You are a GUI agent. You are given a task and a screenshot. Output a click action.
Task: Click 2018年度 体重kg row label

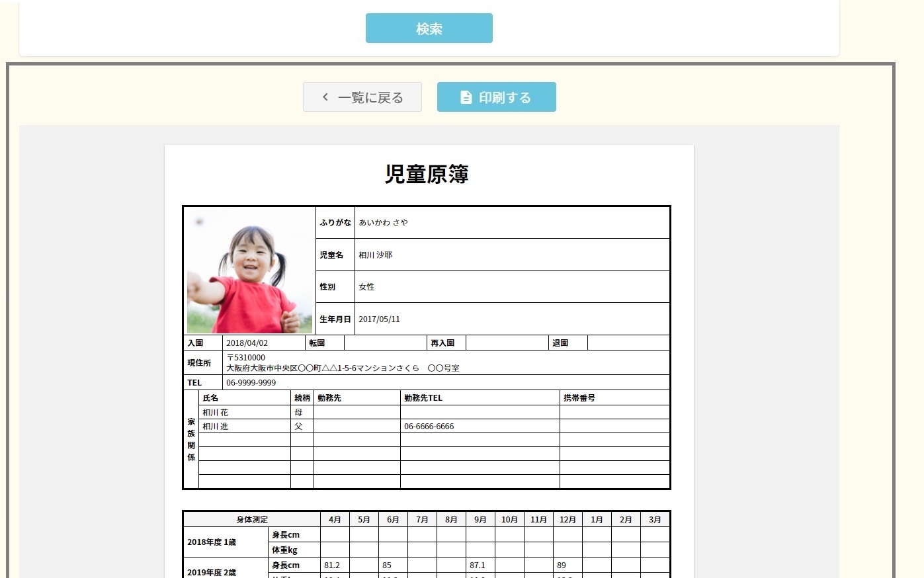pyautogui.click(x=284, y=550)
